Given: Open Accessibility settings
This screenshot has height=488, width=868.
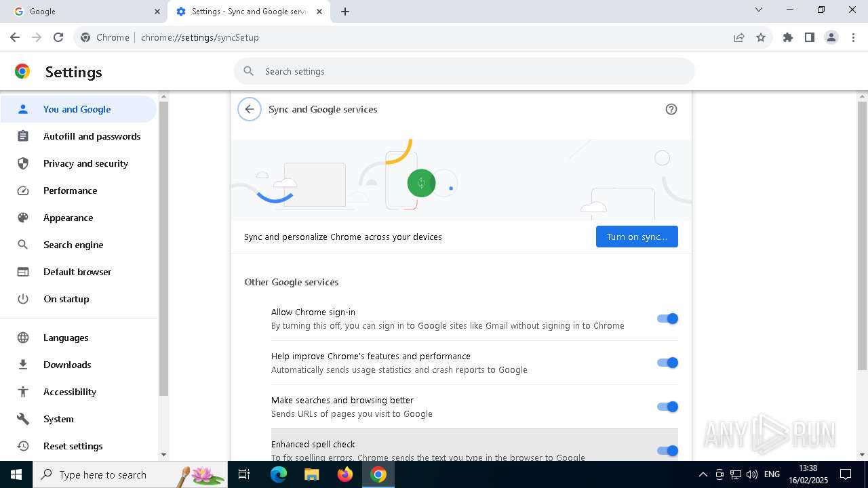Looking at the screenshot, I should tap(79, 392).
